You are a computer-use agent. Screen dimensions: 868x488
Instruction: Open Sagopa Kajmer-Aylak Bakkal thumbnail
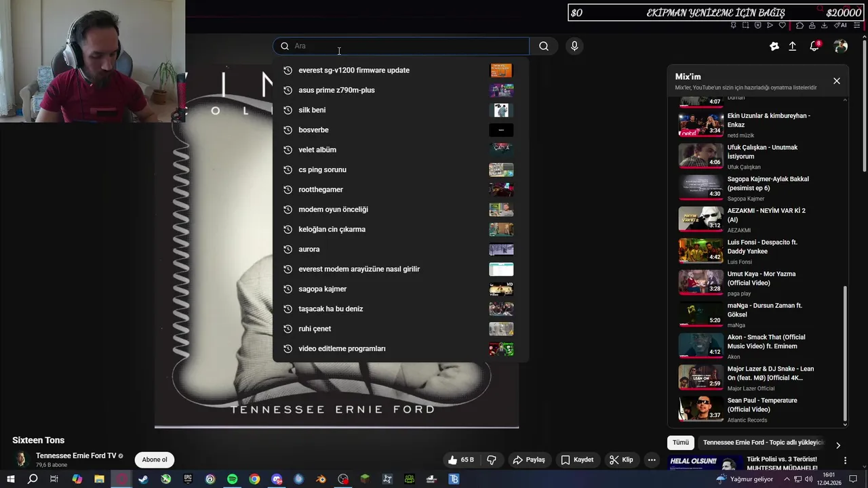coord(701,188)
